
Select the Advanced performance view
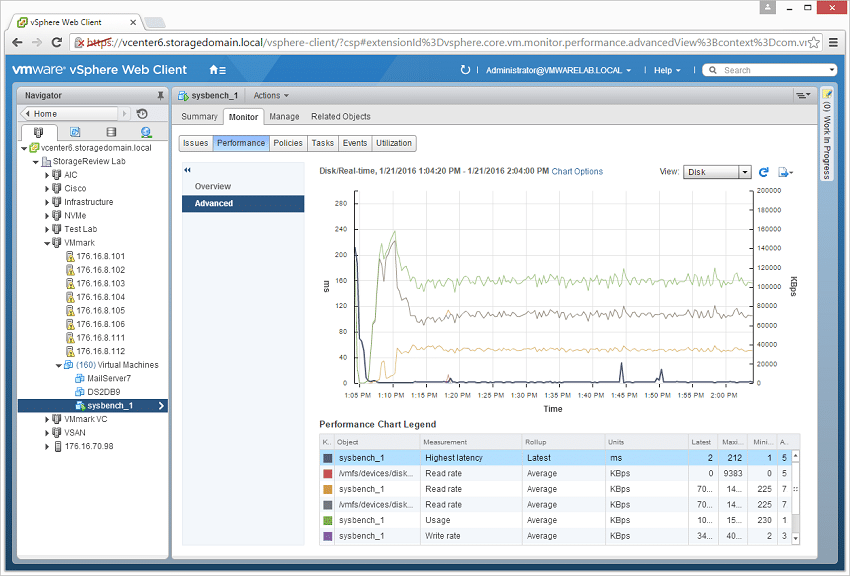pyautogui.click(x=243, y=203)
